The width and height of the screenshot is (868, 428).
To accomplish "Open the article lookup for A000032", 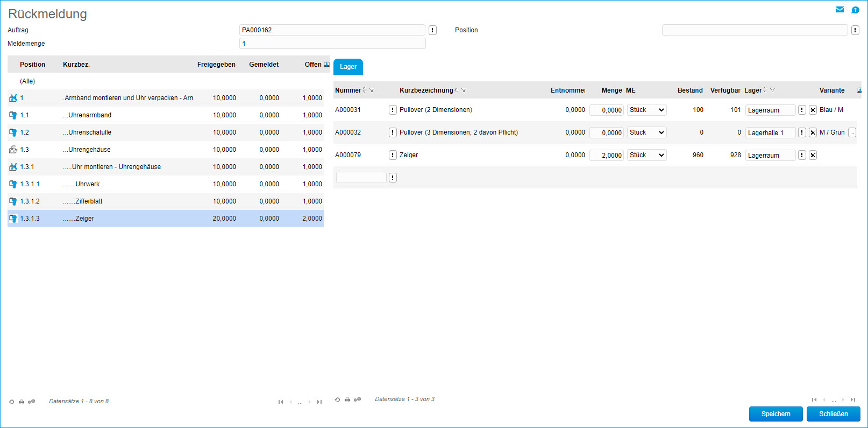I will (393, 132).
